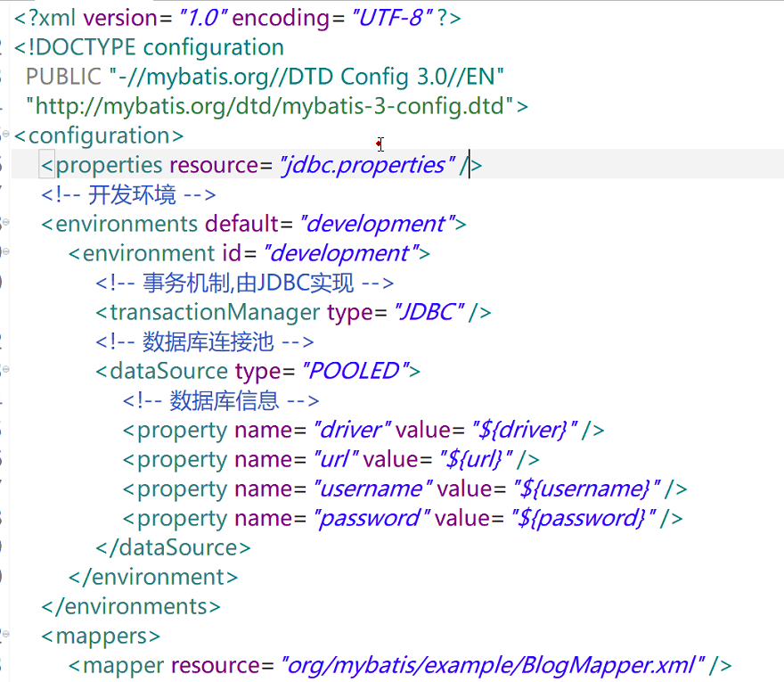
Task: Click the properties tag name
Action: [109, 165]
